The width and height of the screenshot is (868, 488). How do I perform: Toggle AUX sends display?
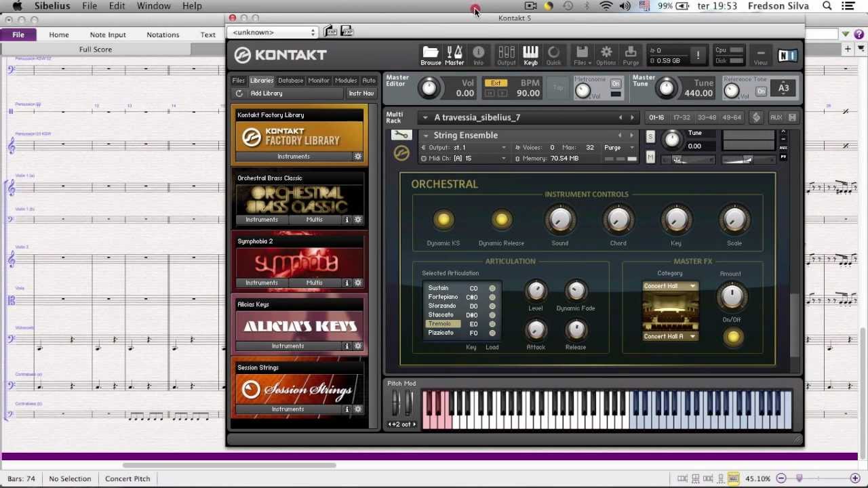coord(776,117)
